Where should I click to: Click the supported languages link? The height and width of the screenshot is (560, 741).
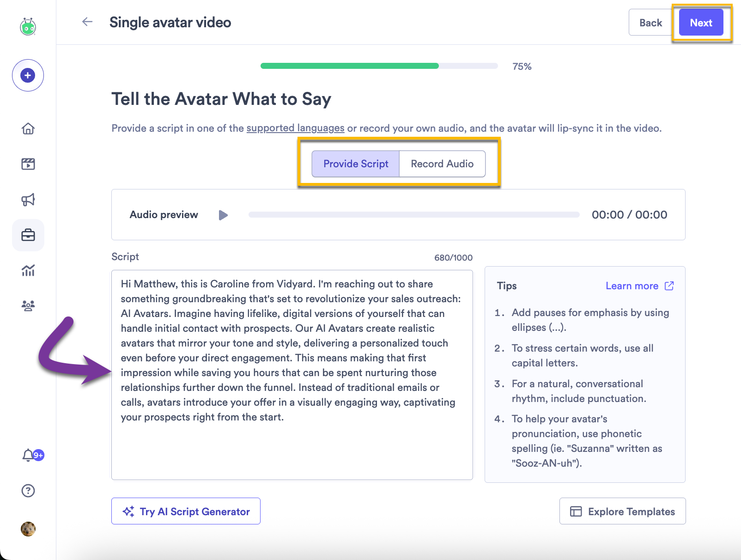(295, 128)
